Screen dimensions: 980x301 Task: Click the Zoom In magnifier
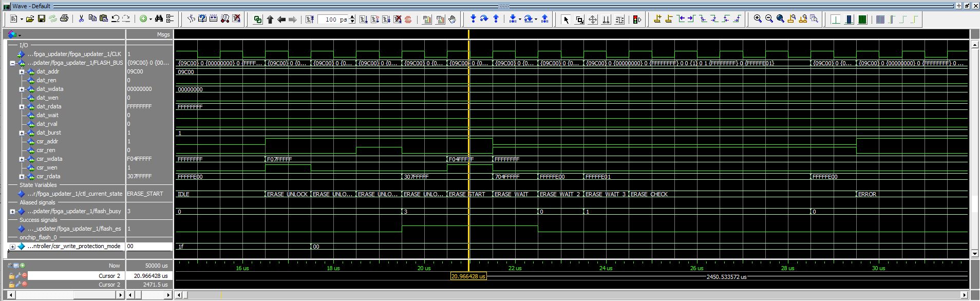coord(758,19)
